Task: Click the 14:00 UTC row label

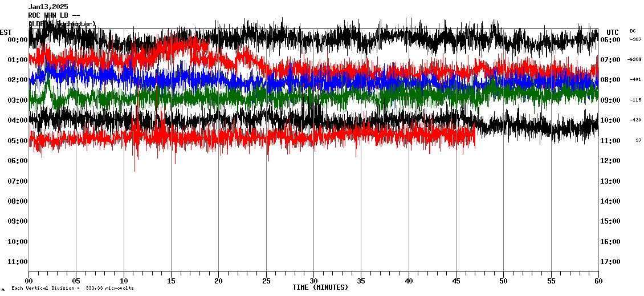Action: click(x=610, y=201)
